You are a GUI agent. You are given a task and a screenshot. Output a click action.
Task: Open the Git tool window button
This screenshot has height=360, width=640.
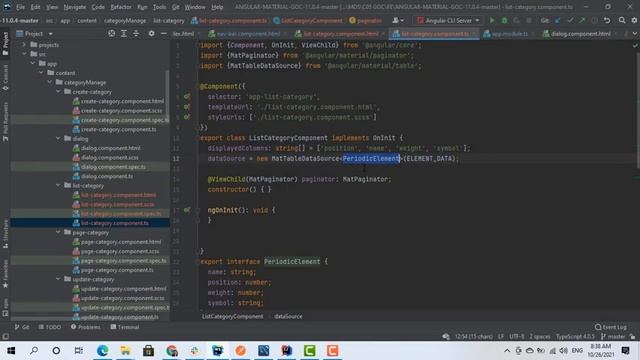click(22, 327)
